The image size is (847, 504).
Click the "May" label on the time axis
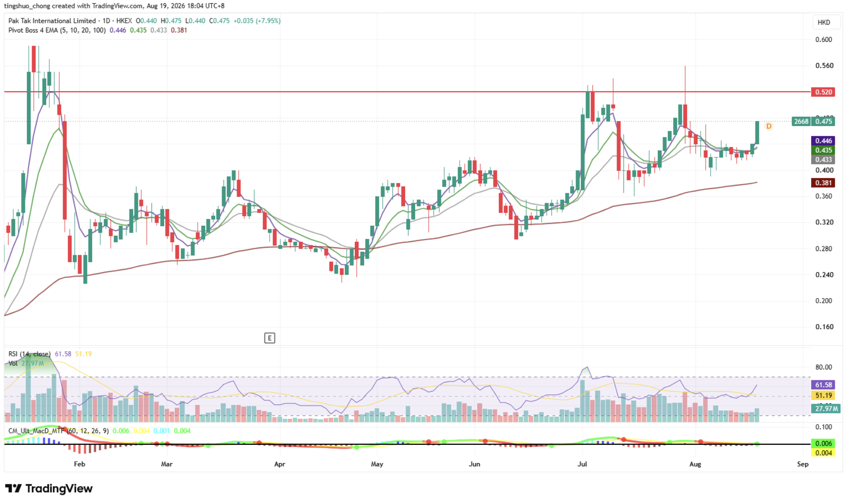tap(377, 464)
